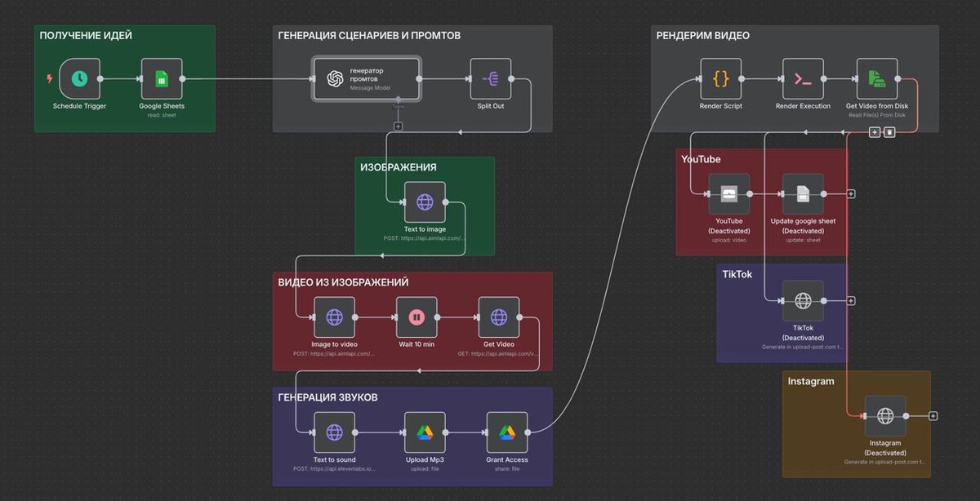Click the Split Out output connector dot
Screen dimensions: 980x501
click(511, 79)
